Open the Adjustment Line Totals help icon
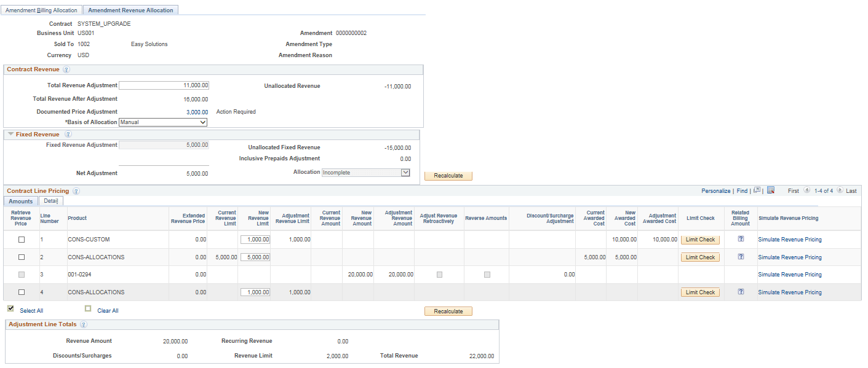Screen dimensions: 868x368 coord(83,324)
